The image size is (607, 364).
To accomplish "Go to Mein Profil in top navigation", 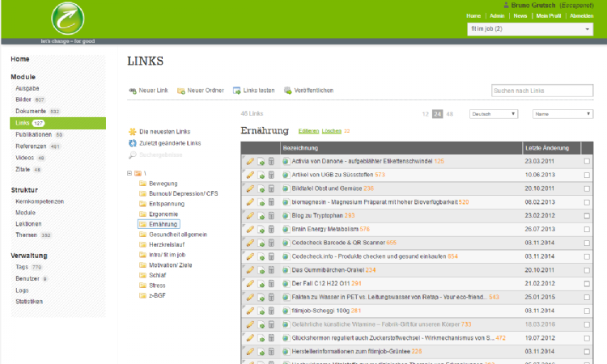I will (549, 15).
